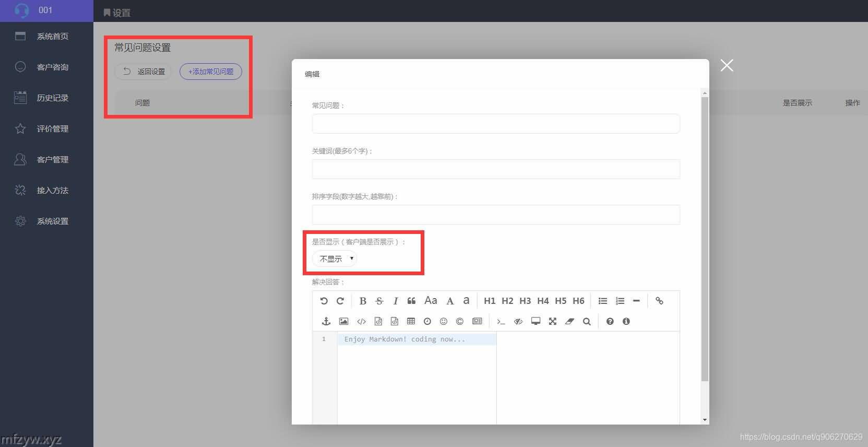Click the anchor icon in editor toolbar
The image size is (868, 447).
click(x=326, y=321)
